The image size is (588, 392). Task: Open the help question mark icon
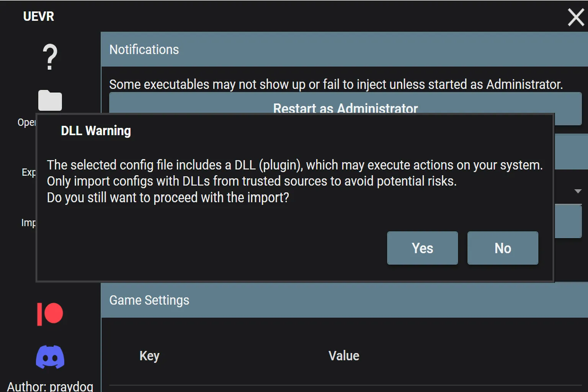(50, 57)
